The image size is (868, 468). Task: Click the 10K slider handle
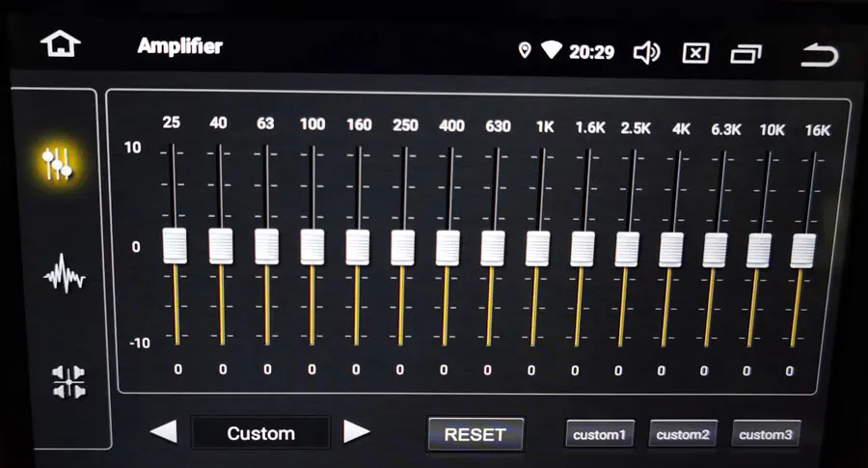pyautogui.click(x=759, y=252)
